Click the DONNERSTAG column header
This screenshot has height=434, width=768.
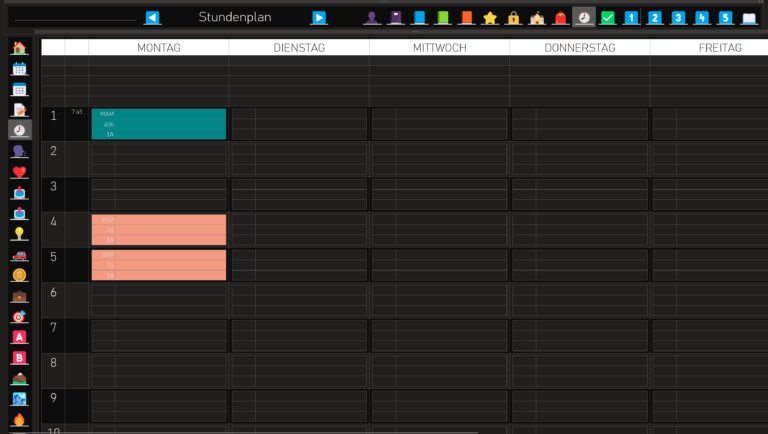pos(580,48)
